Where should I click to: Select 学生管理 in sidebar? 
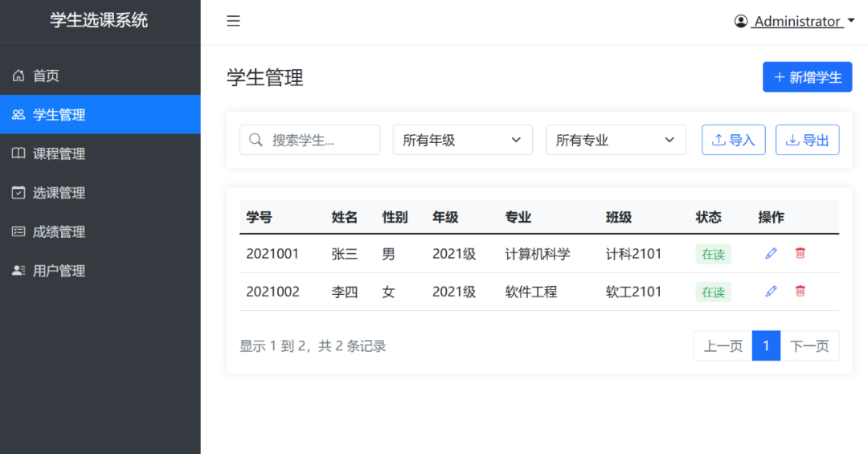click(x=100, y=115)
